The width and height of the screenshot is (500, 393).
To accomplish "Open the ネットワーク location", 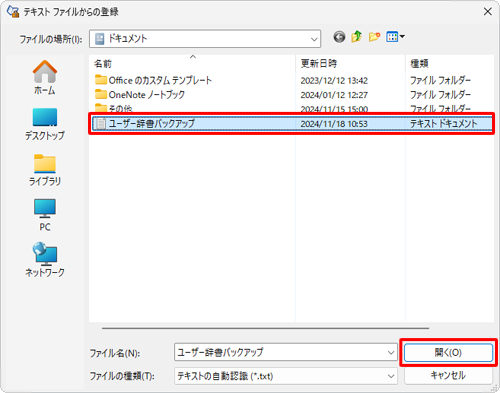I will [x=45, y=260].
